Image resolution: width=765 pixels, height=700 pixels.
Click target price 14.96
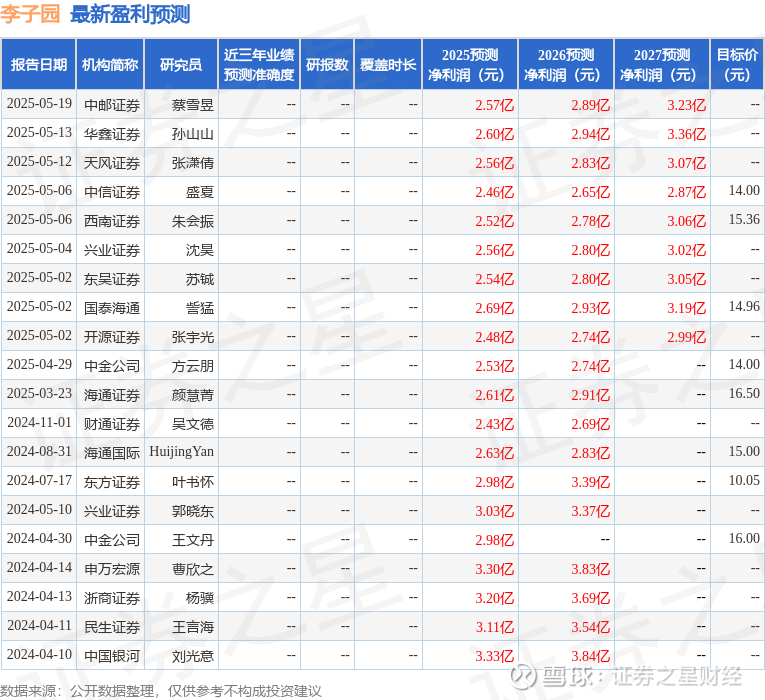(744, 306)
